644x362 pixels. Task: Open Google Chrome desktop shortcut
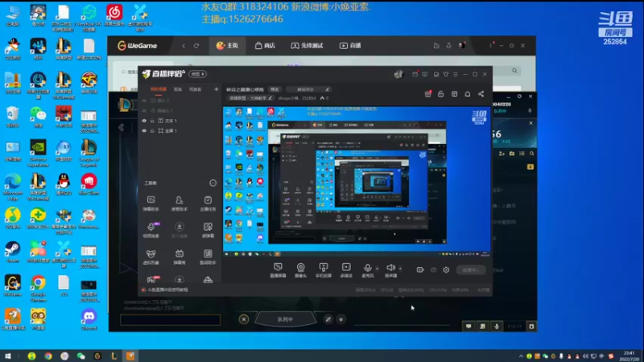point(38,289)
